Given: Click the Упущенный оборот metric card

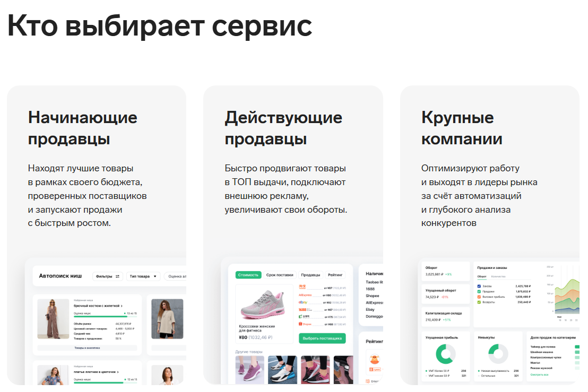Looking at the screenshot, I should coord(445,294).
